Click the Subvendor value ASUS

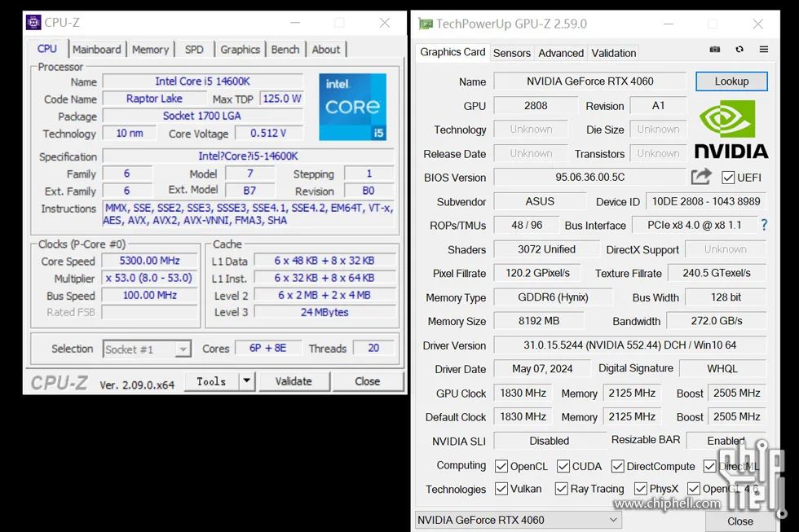540,201
